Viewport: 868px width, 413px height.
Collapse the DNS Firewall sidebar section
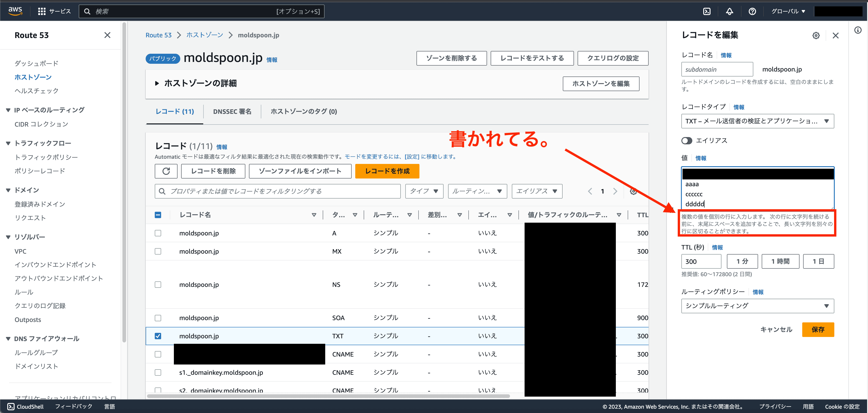[8, 339]
